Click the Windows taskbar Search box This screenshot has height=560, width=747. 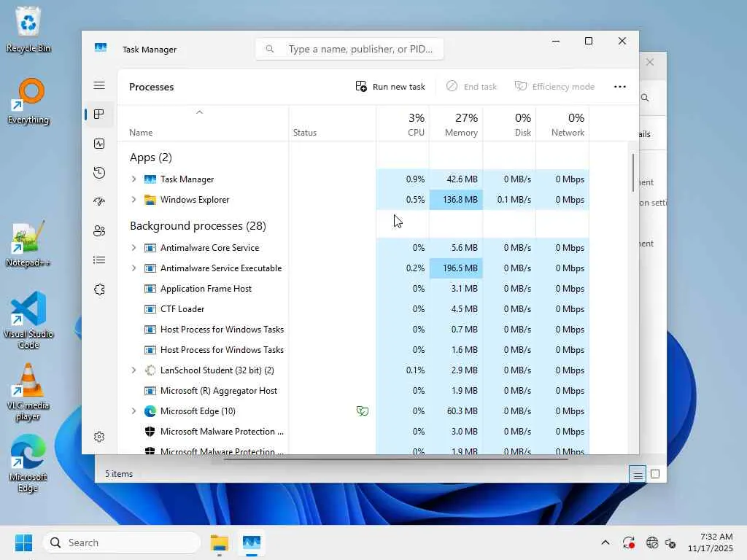point(122,542)
